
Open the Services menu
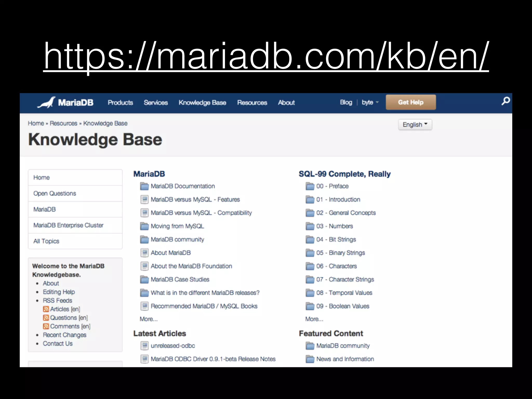(156, 103)
